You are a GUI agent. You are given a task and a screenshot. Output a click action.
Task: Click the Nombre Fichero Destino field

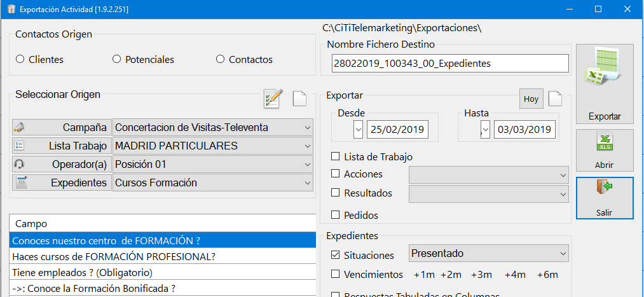450,64
